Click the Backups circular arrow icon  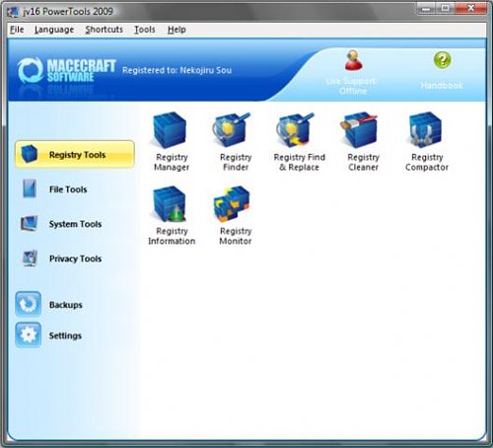[29, 304]
